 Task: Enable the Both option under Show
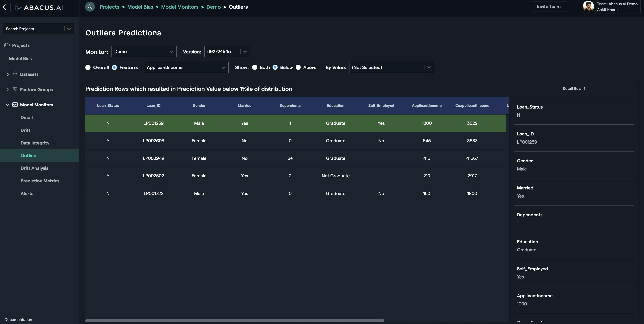click(x=255, y=67)
